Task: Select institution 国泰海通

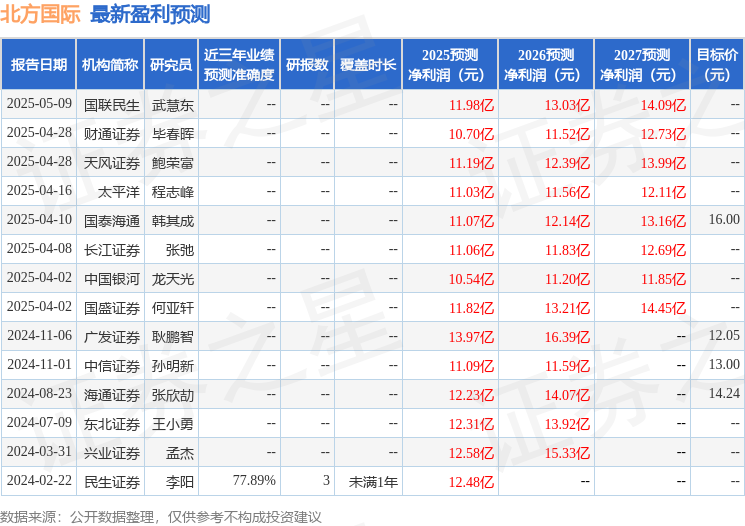Action: tap(112, 221)
